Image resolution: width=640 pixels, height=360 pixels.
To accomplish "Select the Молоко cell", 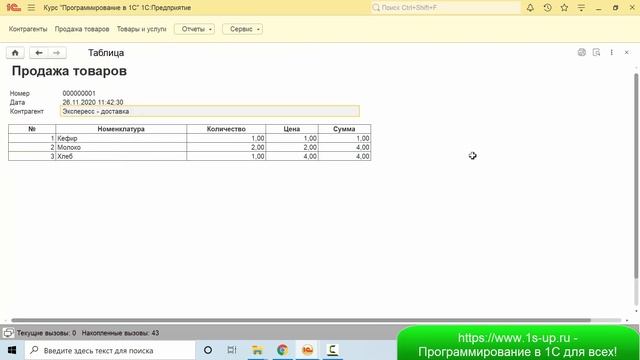I will (x=121, y=147).
